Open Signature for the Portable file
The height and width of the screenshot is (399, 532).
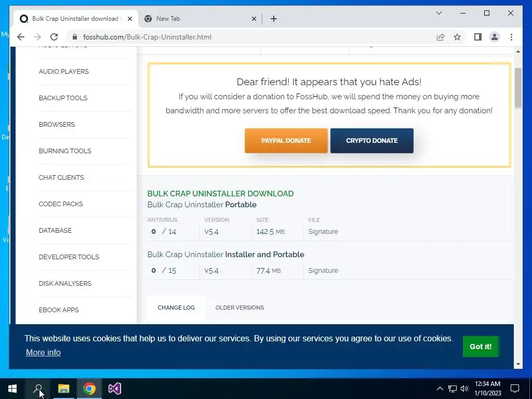tap(323, 231)
